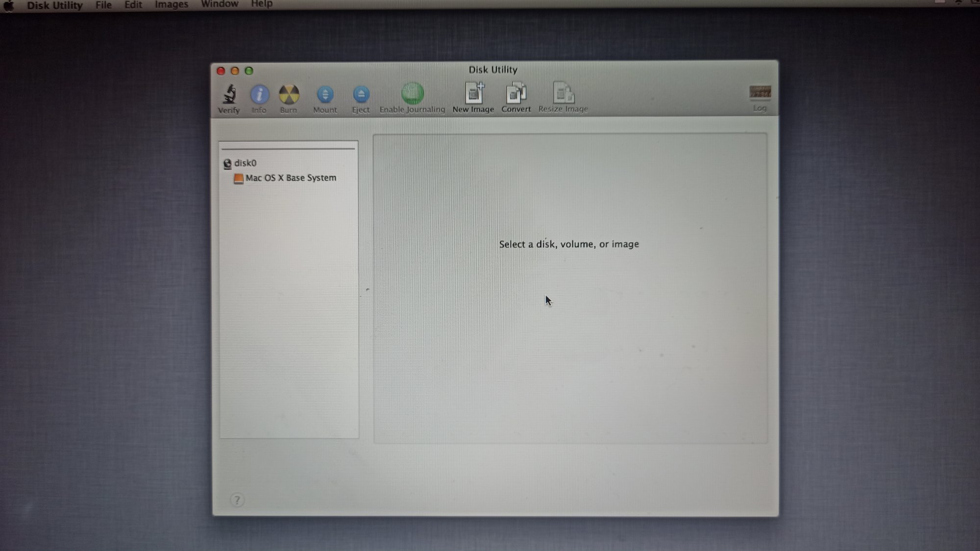Select disk0 in the sidebar
980x551 pixels.
pos(245,163)
